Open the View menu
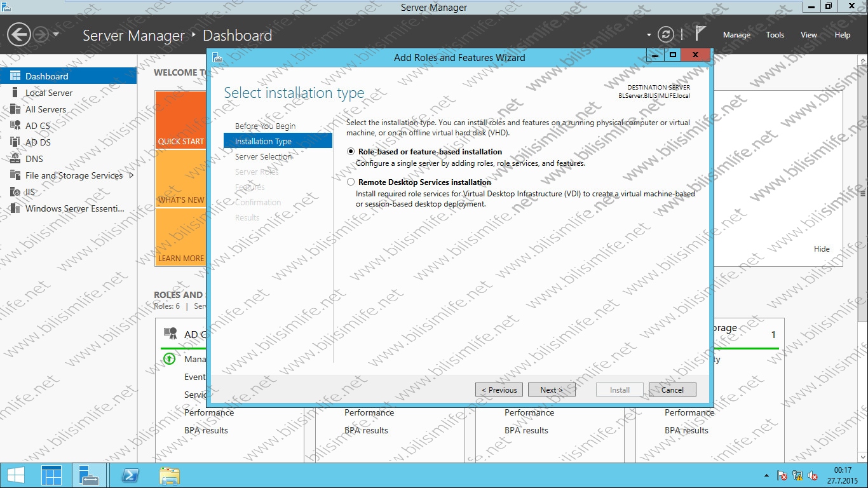This screenshot has width=868, height=488. 808,35
